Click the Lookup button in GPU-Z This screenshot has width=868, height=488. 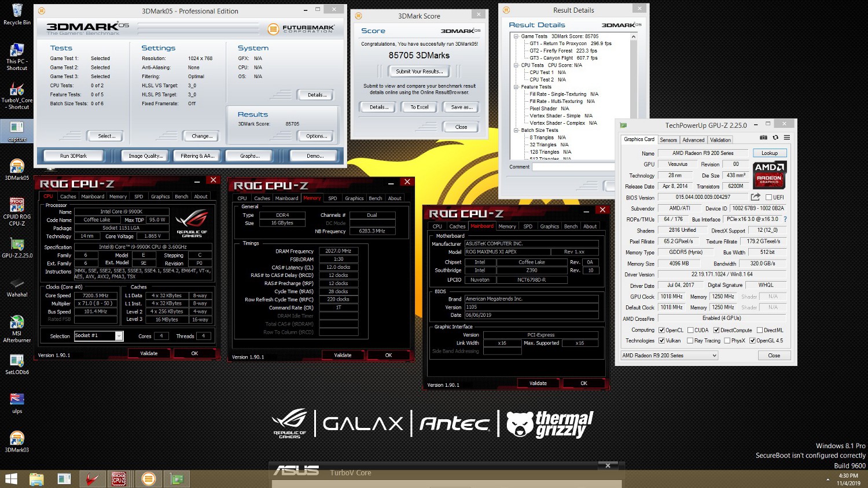click(x=770, y=153)
